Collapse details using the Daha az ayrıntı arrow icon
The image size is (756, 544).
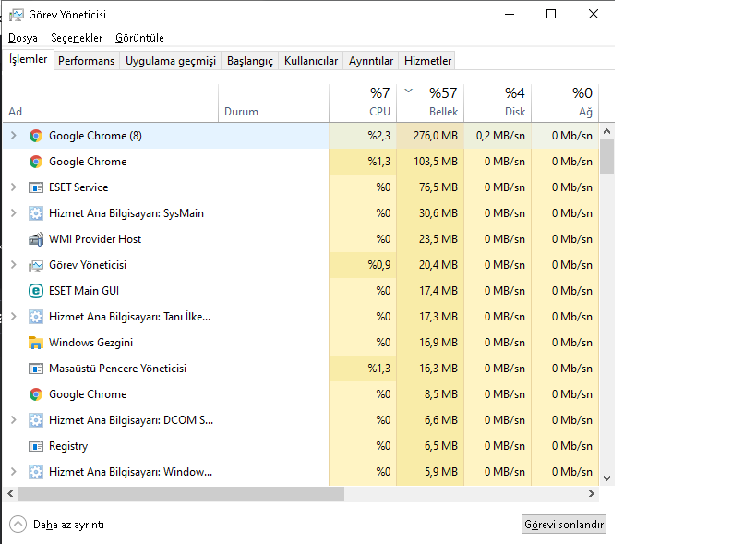18,525
